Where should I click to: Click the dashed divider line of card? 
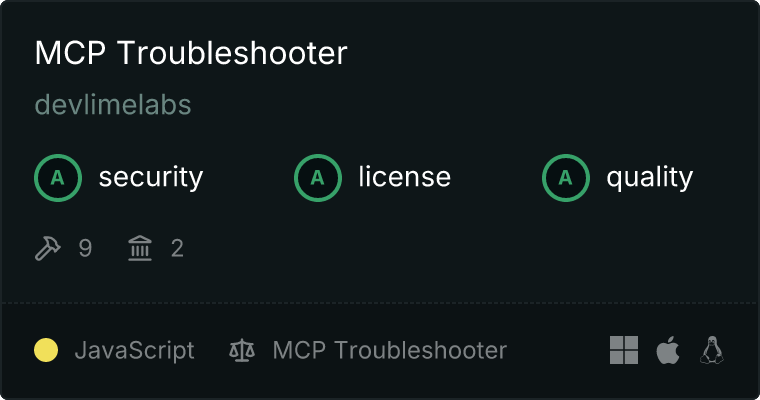(x=380, y=303)
